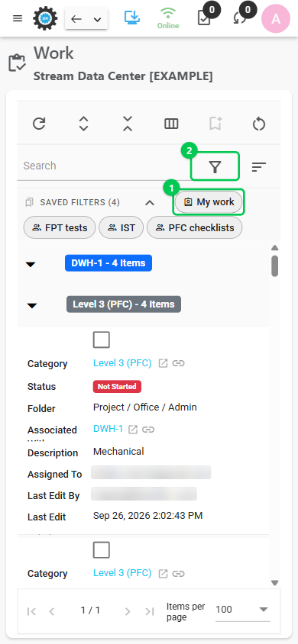Click the scrollbar up arrow
Viewport: 298px width, 644px height.
click(x=275, y=248)
